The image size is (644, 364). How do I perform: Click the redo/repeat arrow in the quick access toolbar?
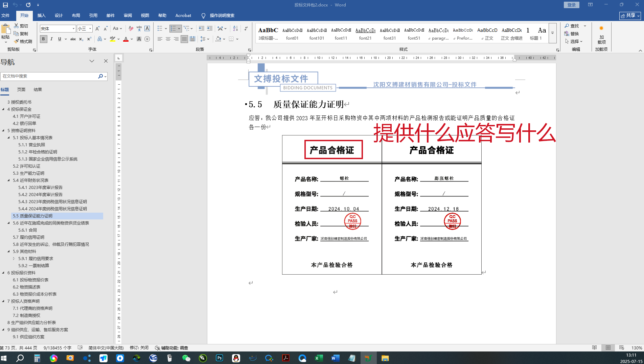28,5
